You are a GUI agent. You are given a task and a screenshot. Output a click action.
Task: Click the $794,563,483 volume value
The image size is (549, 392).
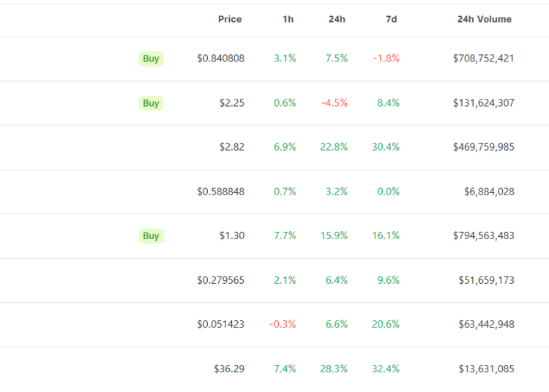[x=483, y=235]
